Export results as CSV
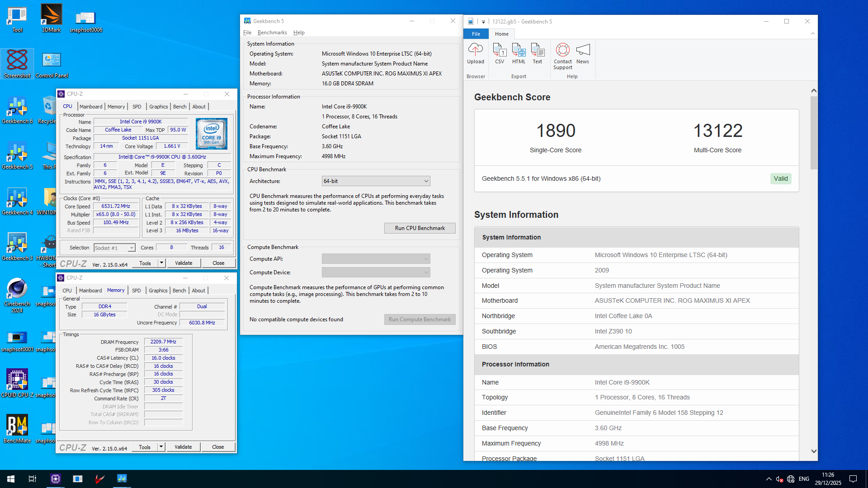This screenshot has width=868, height=488. pos(499,53)
